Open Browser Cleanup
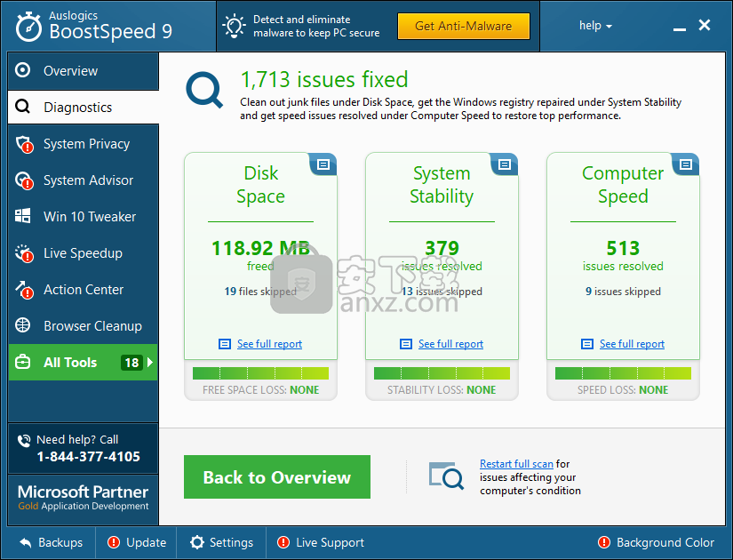Screen dimensions: 733x560 (84, 326)
